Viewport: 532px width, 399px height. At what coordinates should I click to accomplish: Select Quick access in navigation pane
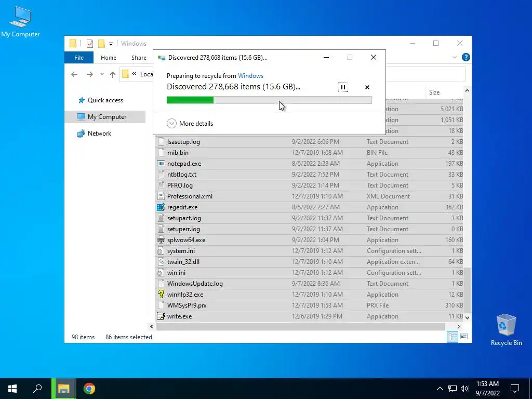(105, 100)
